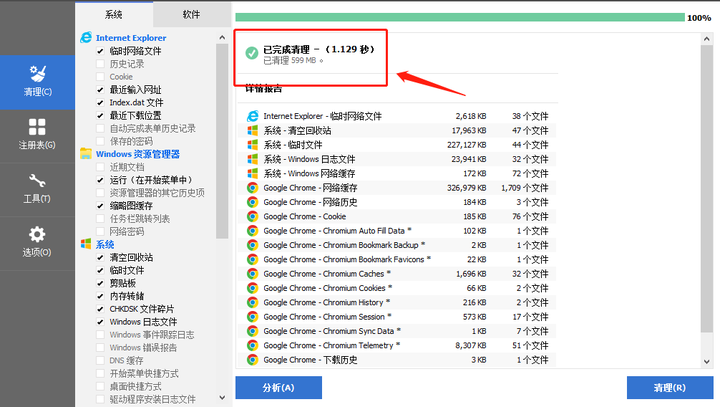Screen dimensions: 720x407
Task: Click down arrow of left options list scrollbar
Action: point(222,397)
